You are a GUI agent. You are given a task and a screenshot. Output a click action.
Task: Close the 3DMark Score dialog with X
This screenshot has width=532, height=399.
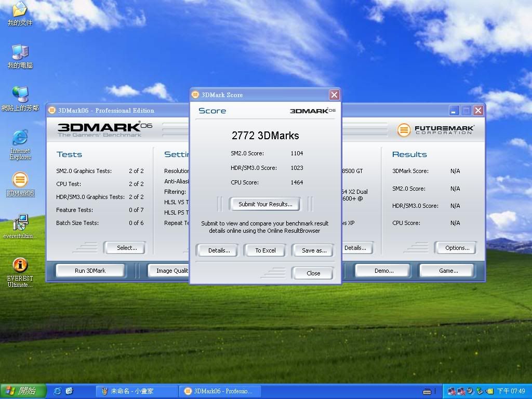[x=334, y=95]
